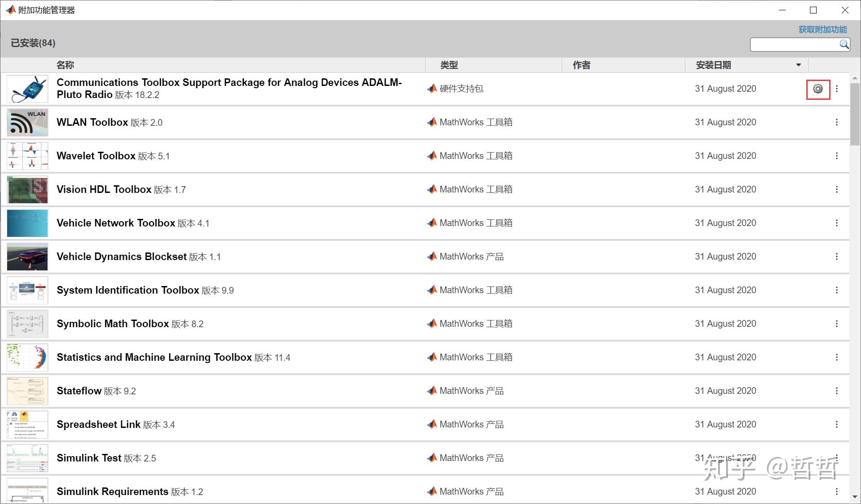Click the MATLAB logo in title bar
861x504 pixels.
10,10
